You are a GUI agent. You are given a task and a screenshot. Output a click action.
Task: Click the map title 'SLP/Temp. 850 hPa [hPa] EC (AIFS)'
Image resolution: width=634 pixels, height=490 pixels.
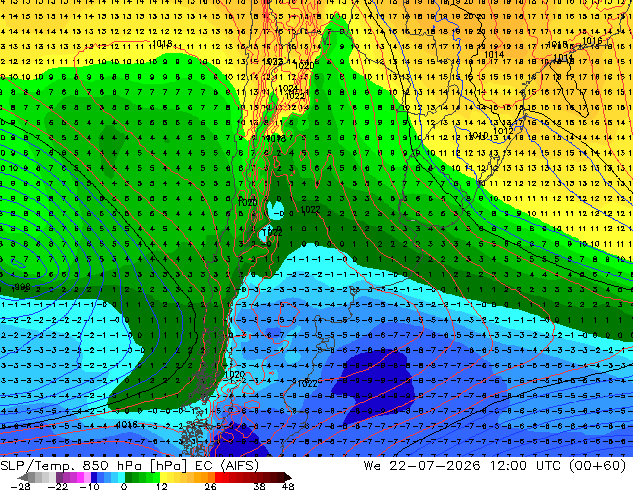[129, 466]
